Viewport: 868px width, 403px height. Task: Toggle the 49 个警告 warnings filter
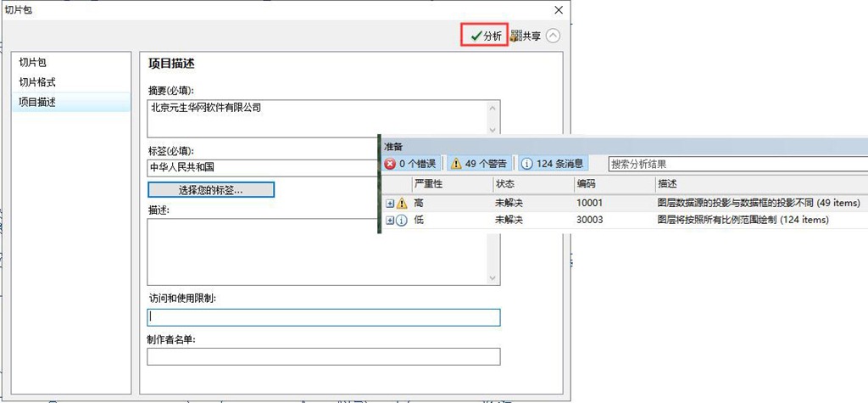pos(478,164)
